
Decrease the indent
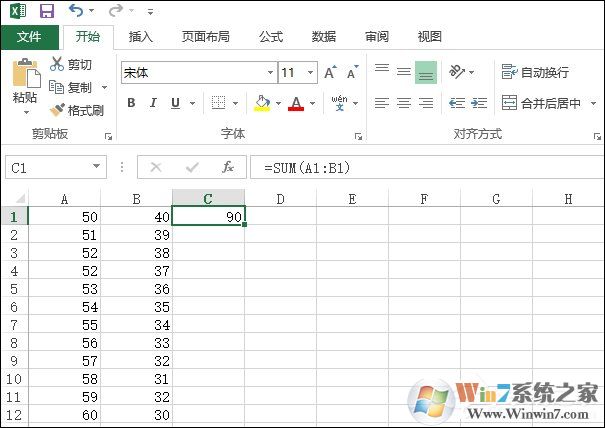(457, 103)
